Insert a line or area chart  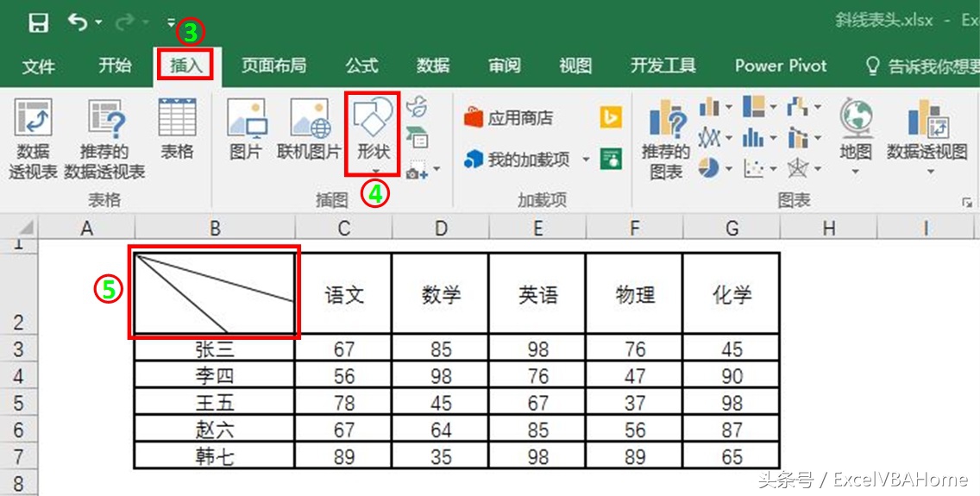[709, 137]
